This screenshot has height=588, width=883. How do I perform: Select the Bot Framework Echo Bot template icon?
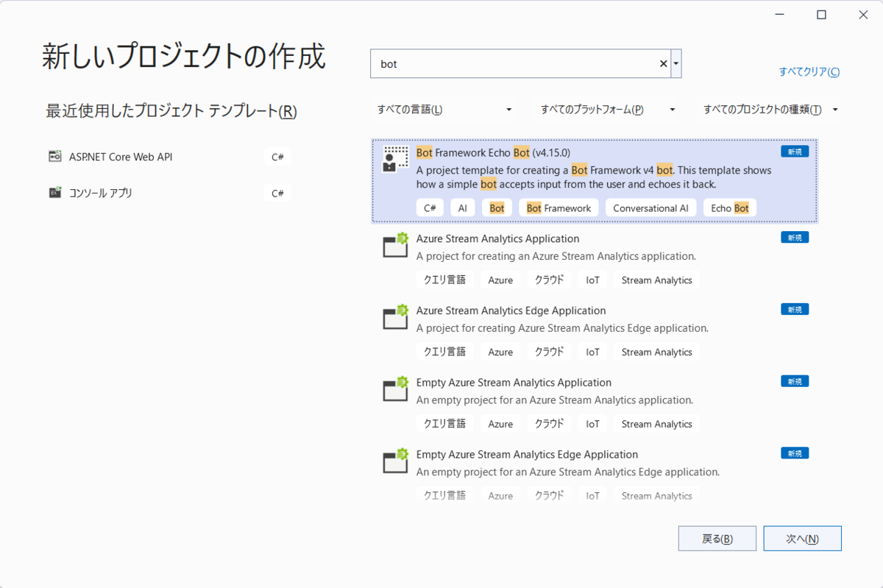pyautogui.click(x=394, y=157)
